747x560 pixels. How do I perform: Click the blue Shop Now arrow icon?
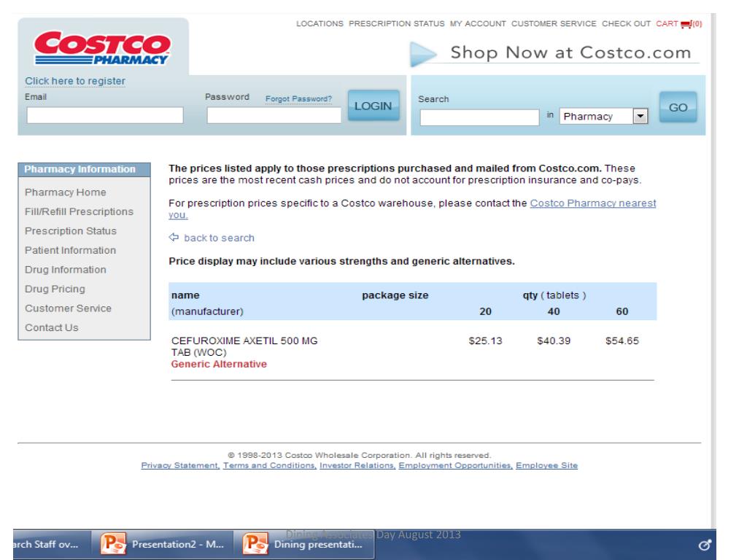coord(423,54)
